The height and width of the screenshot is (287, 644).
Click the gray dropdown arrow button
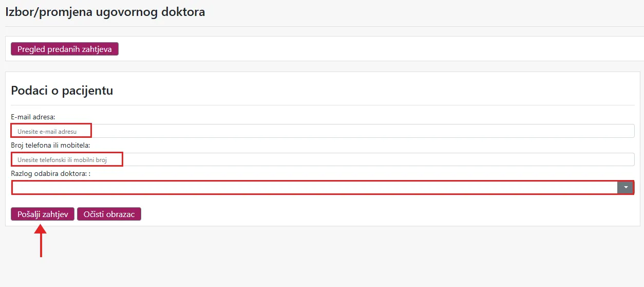tap(625, 188)
